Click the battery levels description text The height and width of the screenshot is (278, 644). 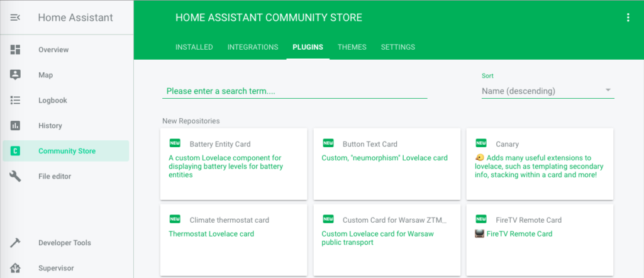coord(226,166)
